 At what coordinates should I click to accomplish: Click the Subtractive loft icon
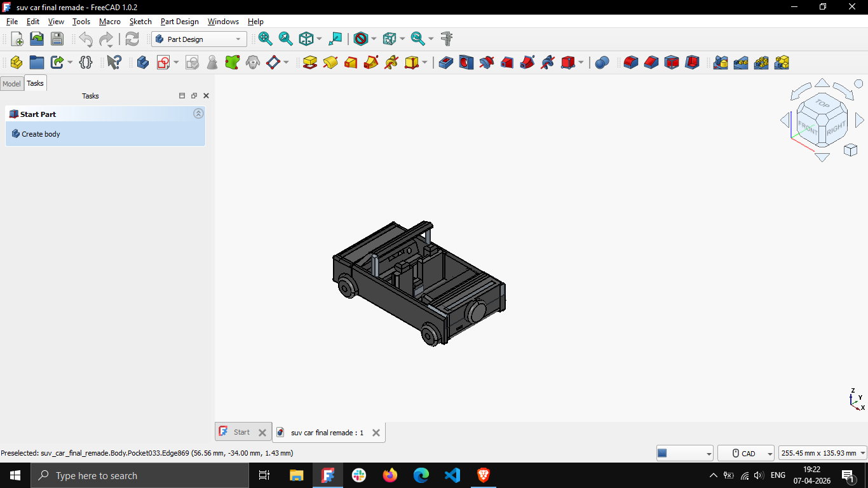(507, 62)
